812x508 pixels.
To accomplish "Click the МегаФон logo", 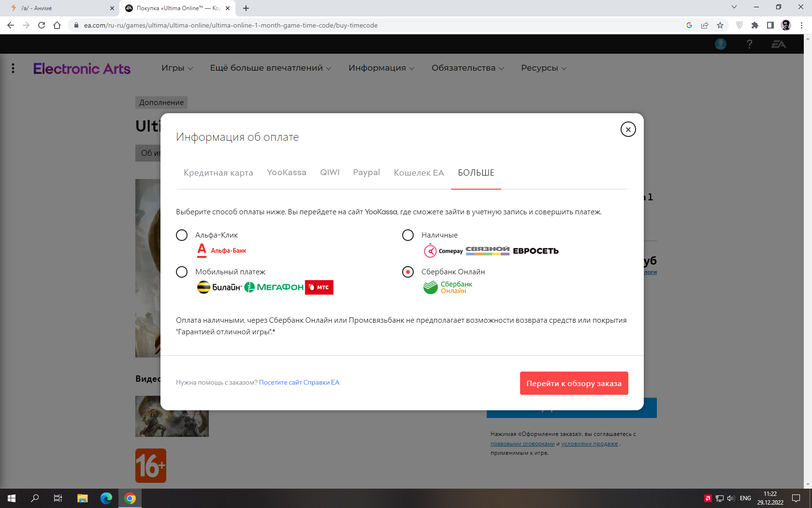I will 274,287.
